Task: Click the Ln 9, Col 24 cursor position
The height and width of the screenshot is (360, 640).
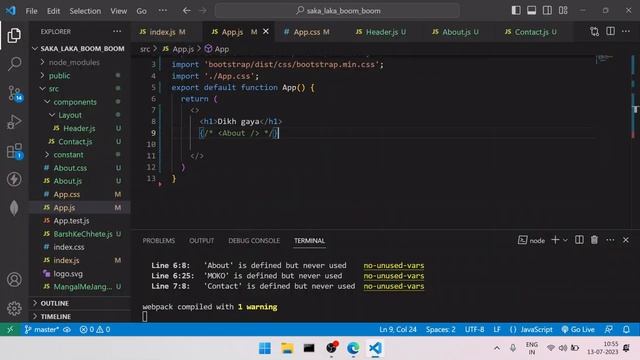Action: click(398, 329)
